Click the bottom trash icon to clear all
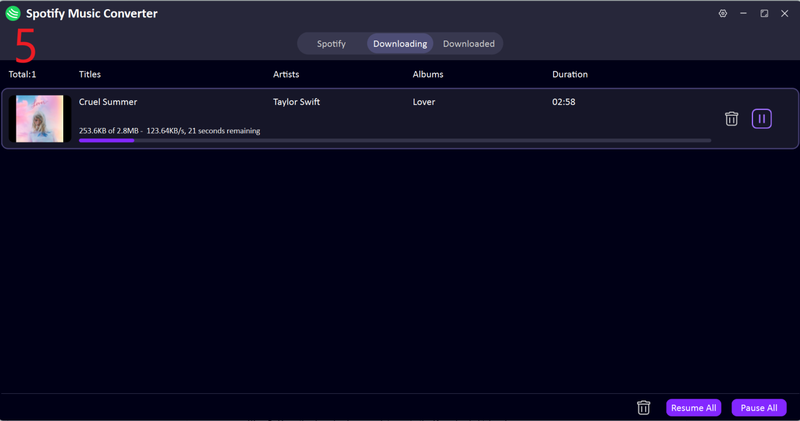The image size is (800, 421). tap(644, 408)
